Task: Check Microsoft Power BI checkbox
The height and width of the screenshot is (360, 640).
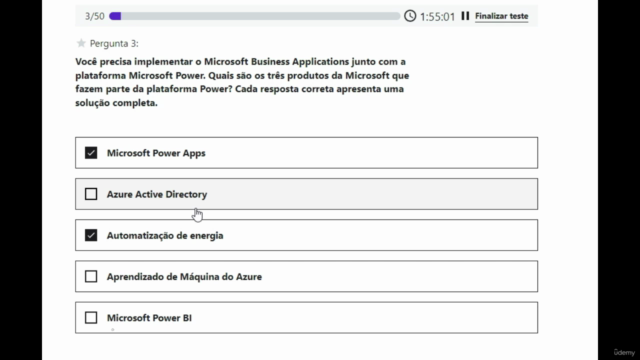Action: 91,318
